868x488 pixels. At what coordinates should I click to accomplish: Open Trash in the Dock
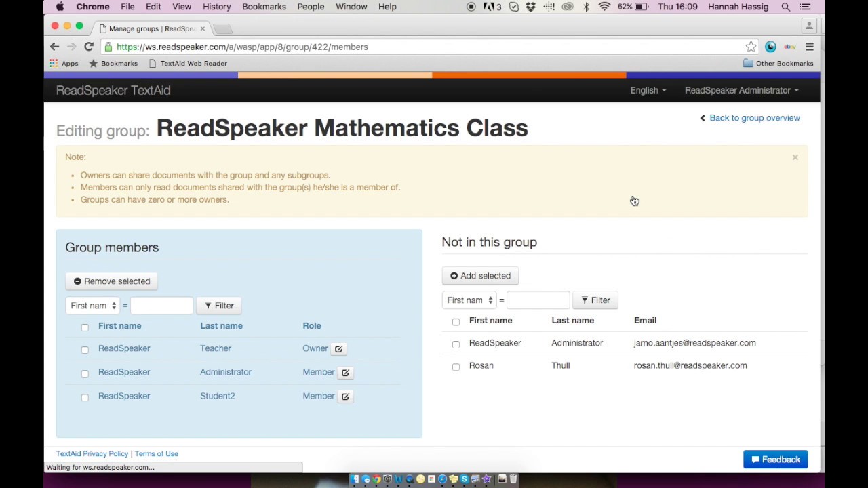pyautogui.click(x=513, y=479)
